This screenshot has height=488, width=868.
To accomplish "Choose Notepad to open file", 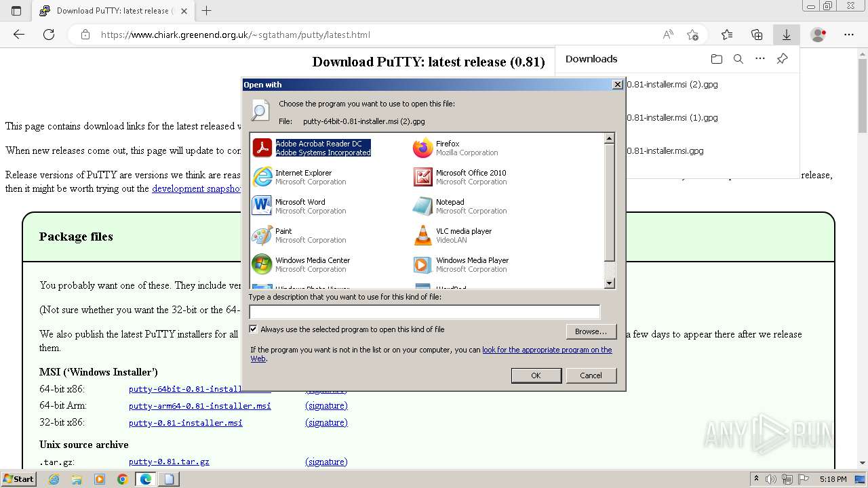I will tap(460, 206).
